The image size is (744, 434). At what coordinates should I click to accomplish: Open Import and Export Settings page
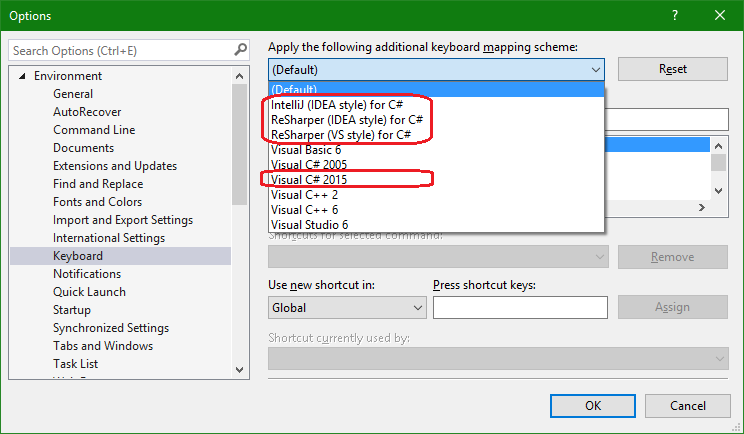pos(123,220)
